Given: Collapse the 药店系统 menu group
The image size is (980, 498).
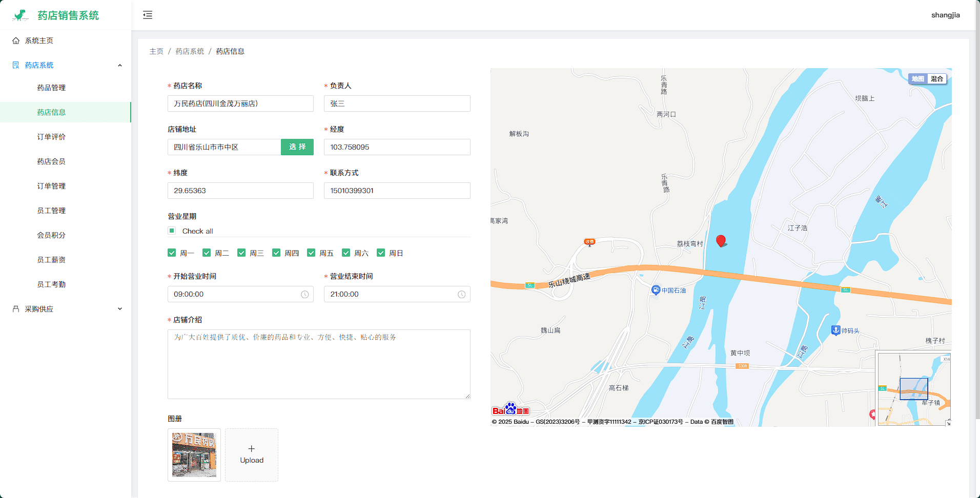Looking at the screenshot, I should pyautogui.click(x=120, y=65).
